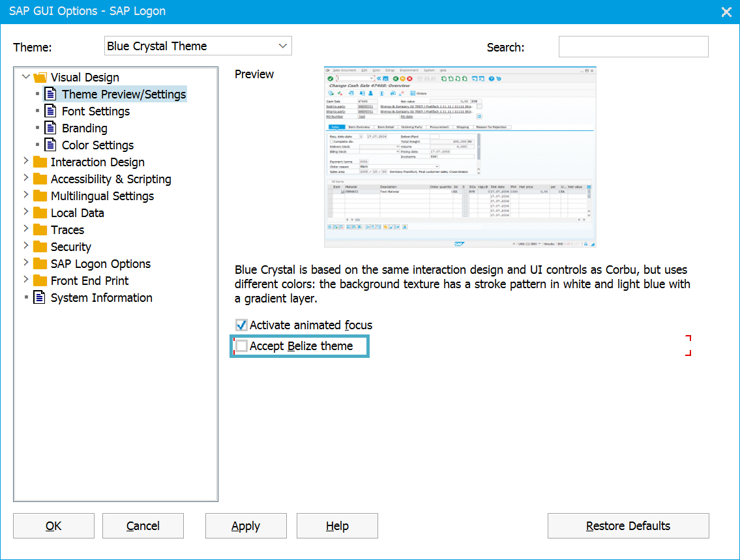Viewport: 740px width, 560px height.
Task: Select Local Data label
Action: click(x=78, y=213)
